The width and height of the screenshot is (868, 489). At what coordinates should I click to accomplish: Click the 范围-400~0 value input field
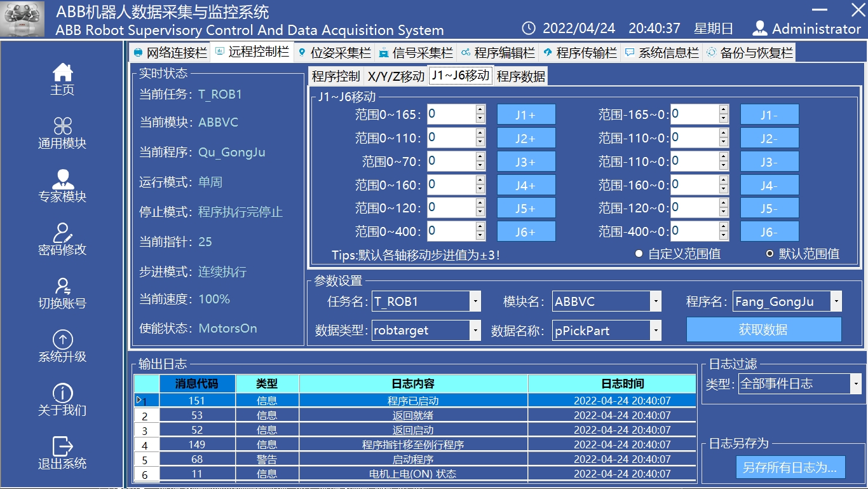(695, 231)
